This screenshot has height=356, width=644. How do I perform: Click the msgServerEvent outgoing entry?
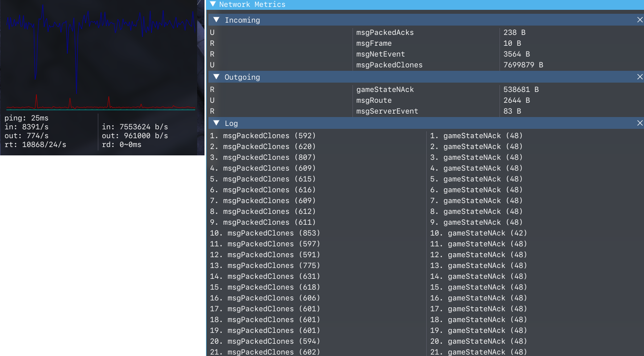pyautogui.click(x=387, y=111)
